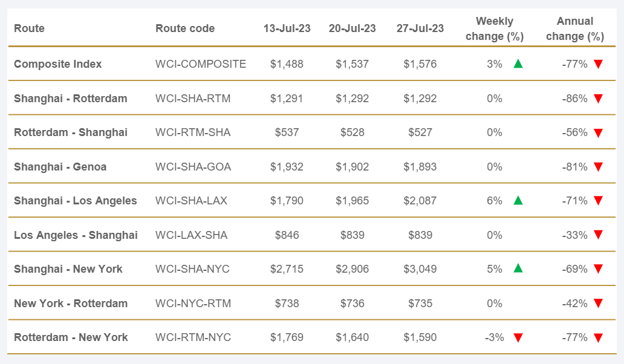Screen dimensions: 624x364
Task: Click green up arrow for Shanghai - New York
Action: click(x=518, y=268)
